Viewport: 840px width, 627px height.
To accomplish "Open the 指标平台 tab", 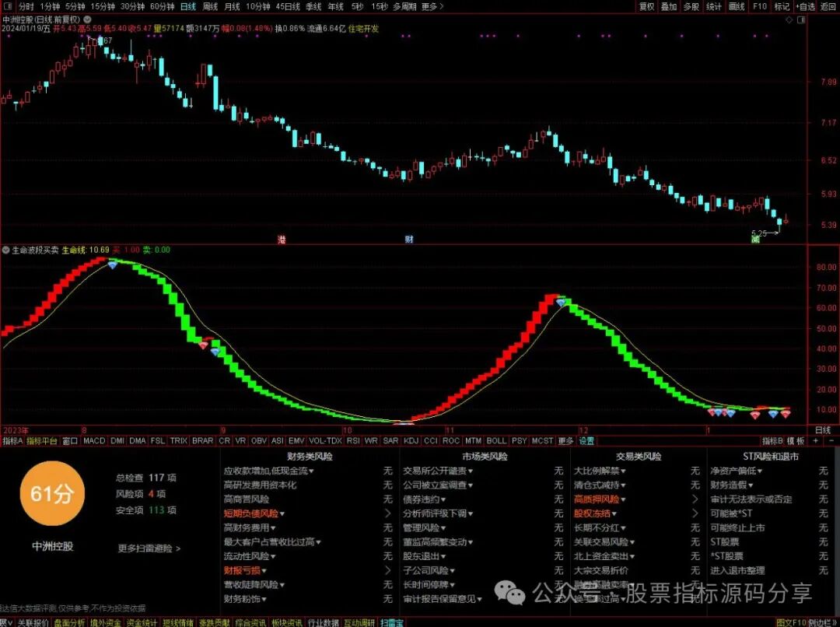I will click(x=42, y=440).
